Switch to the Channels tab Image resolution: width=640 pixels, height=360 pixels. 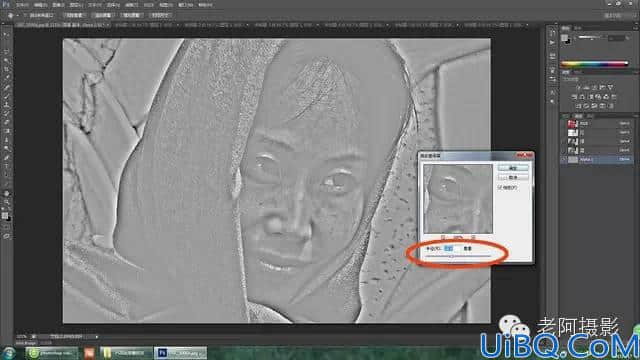click(578, 116)
